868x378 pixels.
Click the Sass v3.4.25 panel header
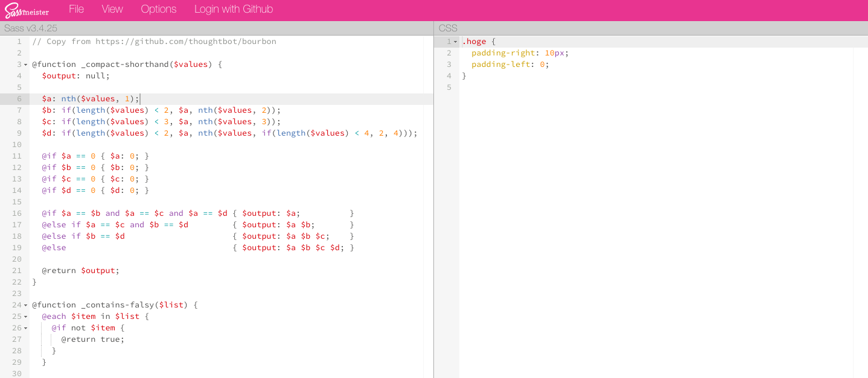[x=31, y=28]
